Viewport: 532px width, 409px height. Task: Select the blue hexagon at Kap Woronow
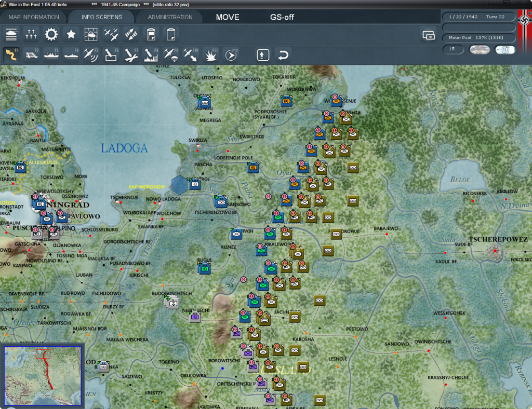pyautogui.click(x=179, y=185)
